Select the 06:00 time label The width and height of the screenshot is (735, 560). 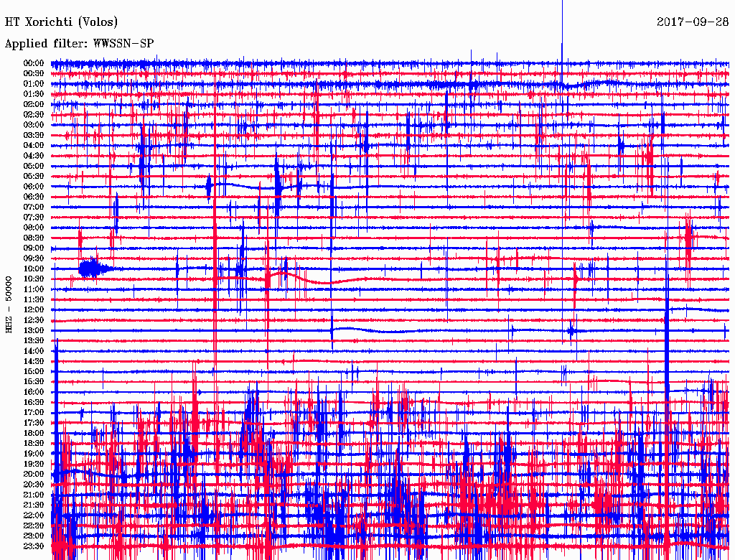click(x=34, y=187)
